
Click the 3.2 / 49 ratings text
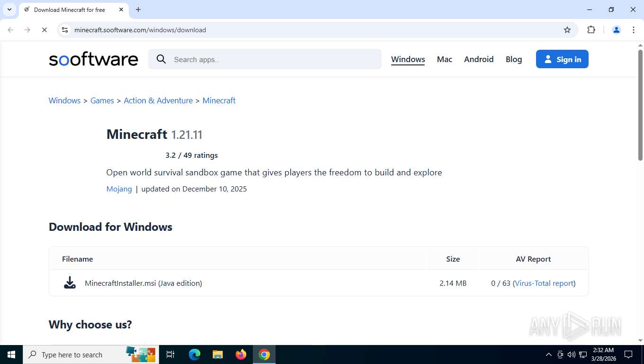coord(192,155)
